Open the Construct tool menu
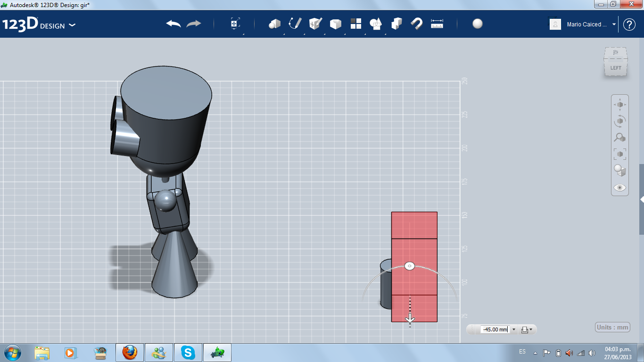The height and width of the screenshot is (362, 644). (x=315, y=24)
